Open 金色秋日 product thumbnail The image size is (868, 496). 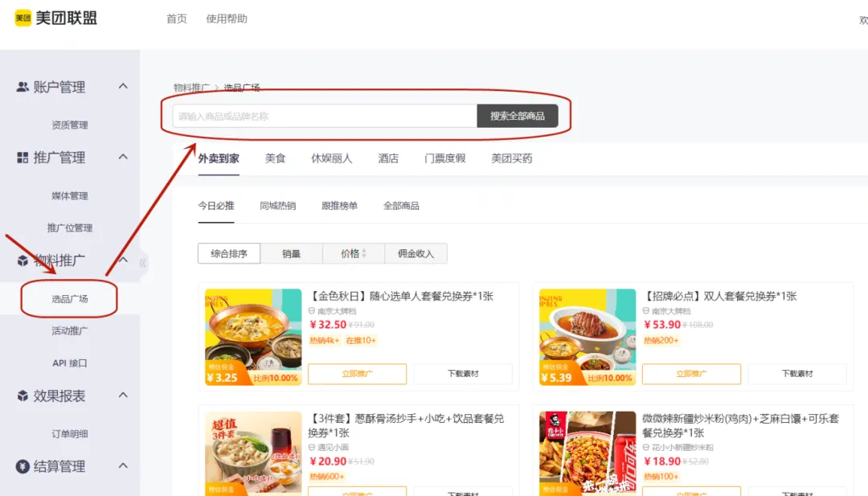[253, 337]
